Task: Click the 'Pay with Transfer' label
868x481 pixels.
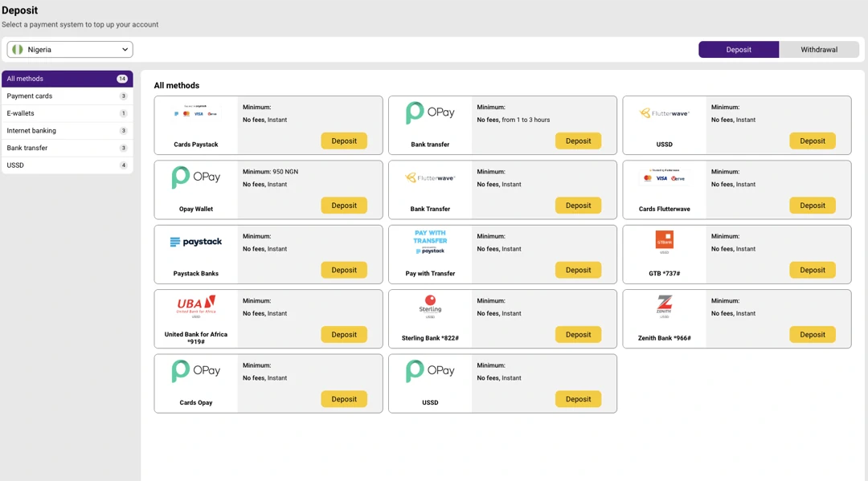Action: [x=430, y=273]
